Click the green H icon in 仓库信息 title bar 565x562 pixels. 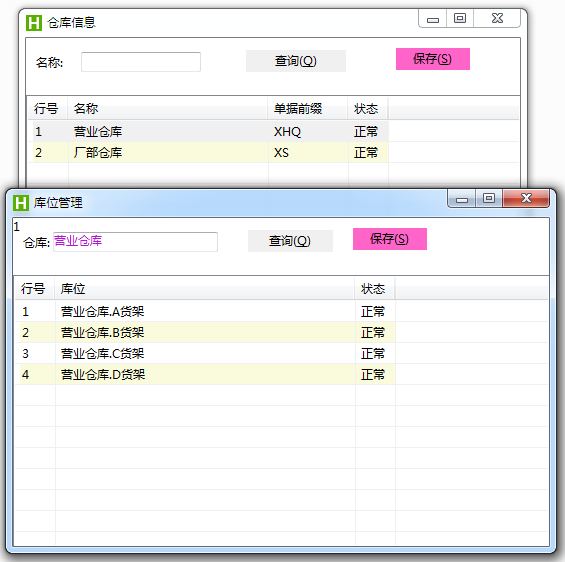point(34,23)
